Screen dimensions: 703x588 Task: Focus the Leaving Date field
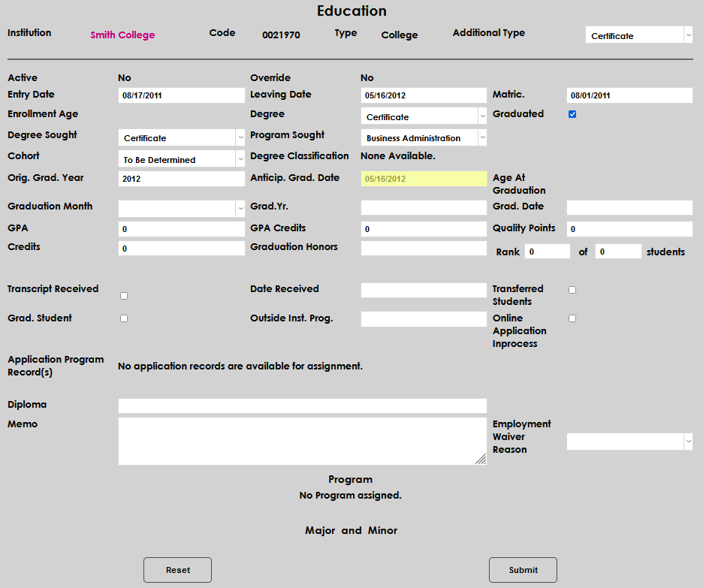[x=424, y=95]
